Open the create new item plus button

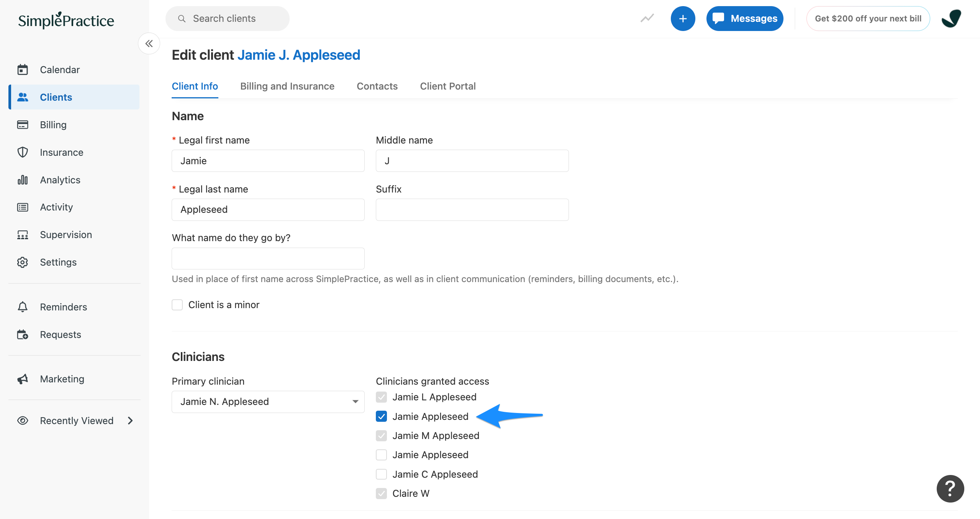(x=683, y=18)
